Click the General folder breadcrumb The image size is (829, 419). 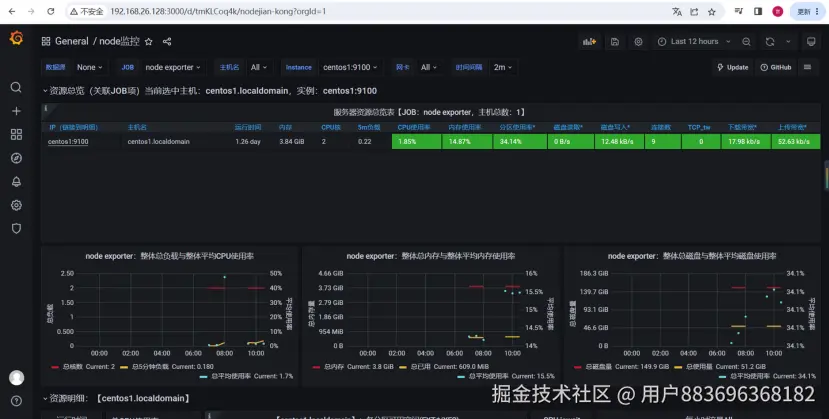point(71,41)
